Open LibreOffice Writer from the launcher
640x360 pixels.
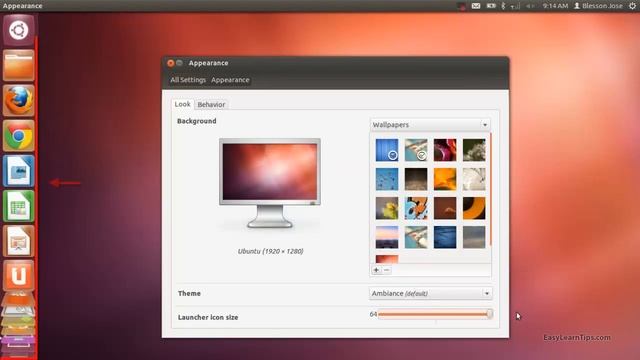coord(18,171)
